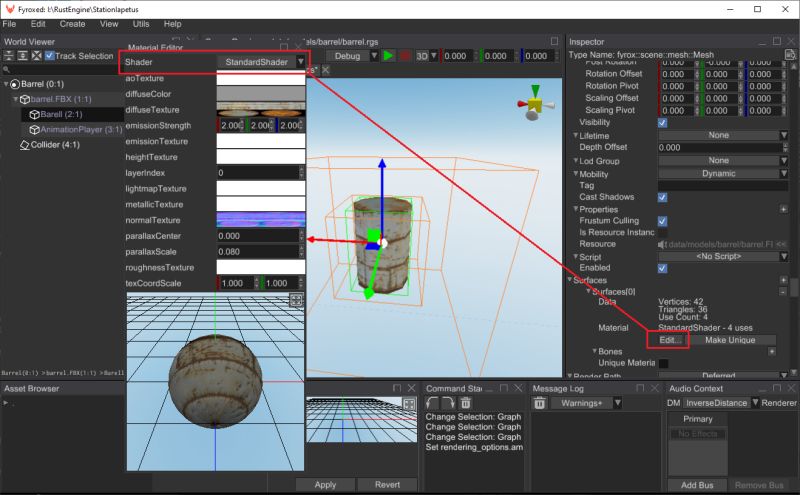Open the Edit menu
The height and width of the screenshot is (495, 800).
click(x=38, y=24)
